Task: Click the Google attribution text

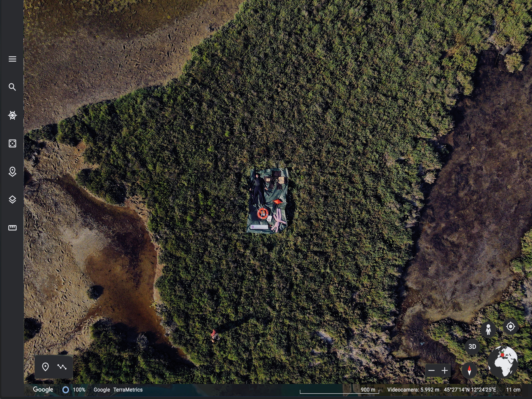Action: [102, 390]
